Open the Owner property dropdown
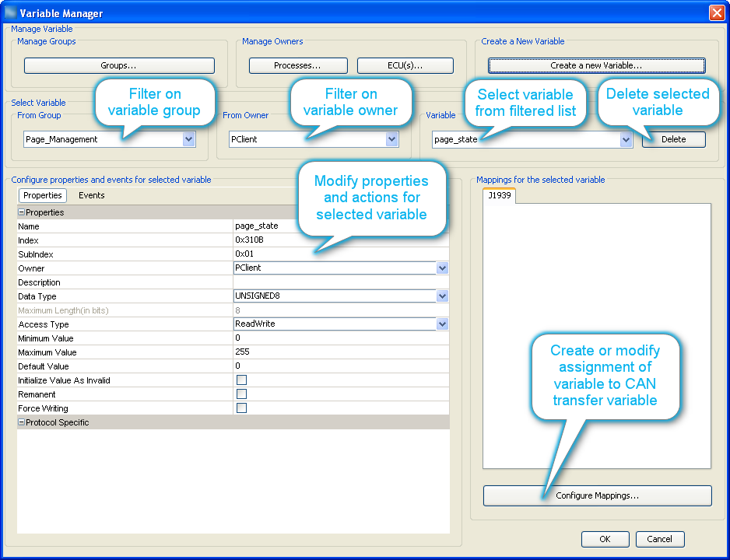This screenshot has width=730, height=560. (x=442, y=268)
